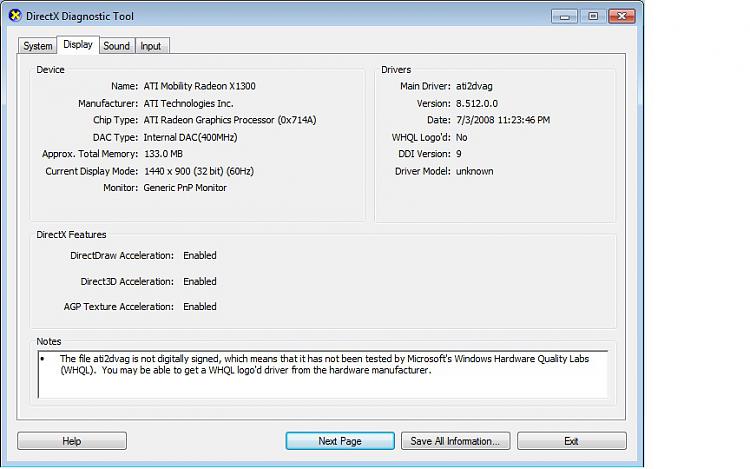Viewport: 750px width, 469px height.
Task: Click main driver value 'ati2dvag'
Action: click(474, 86)
